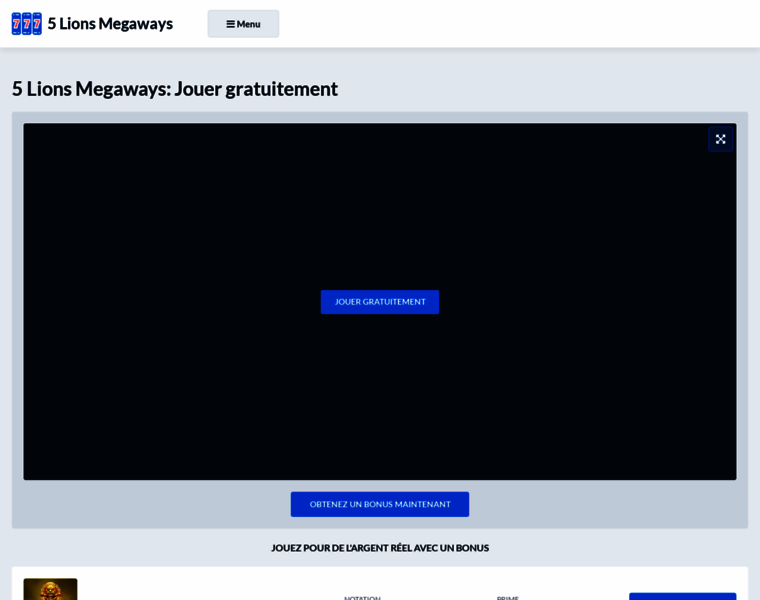Click the 777 slot machine logo icon
This screenshot has width=760, height=600.
27,24
